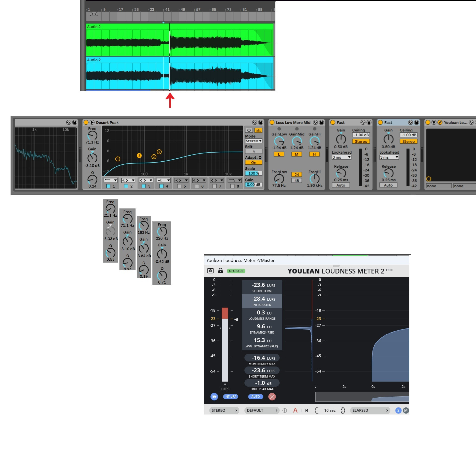Screen dimensions: 476x459
Task: Disable EQ band 4 activator
Action: point(161,186)
